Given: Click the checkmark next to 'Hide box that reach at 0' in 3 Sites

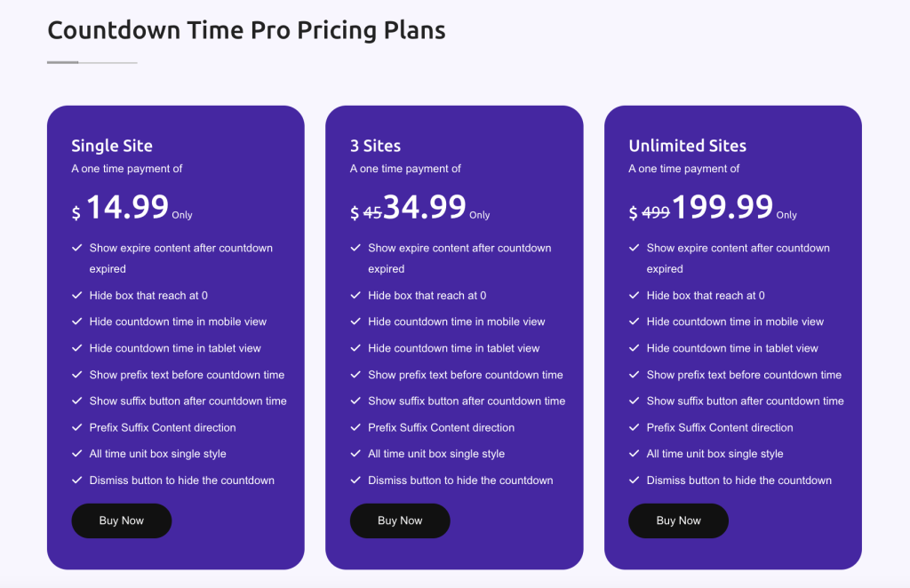Looking at the screenshot, I should pos(355,295).
